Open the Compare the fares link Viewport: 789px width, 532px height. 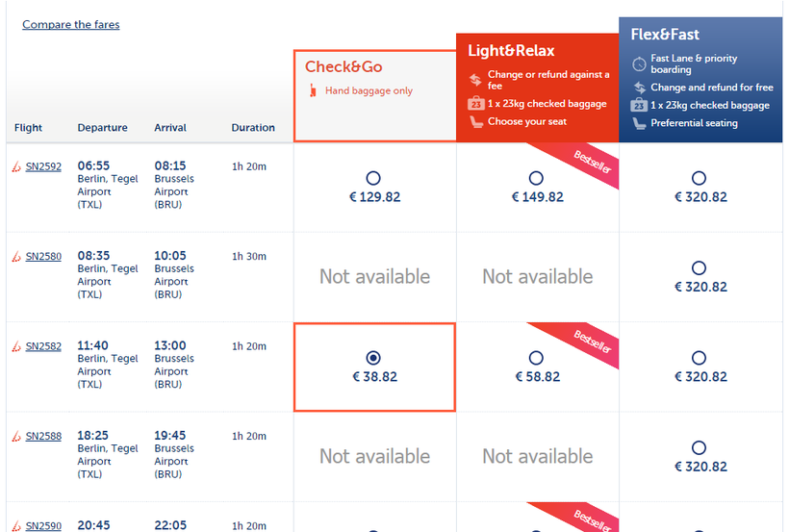(71, 24)
